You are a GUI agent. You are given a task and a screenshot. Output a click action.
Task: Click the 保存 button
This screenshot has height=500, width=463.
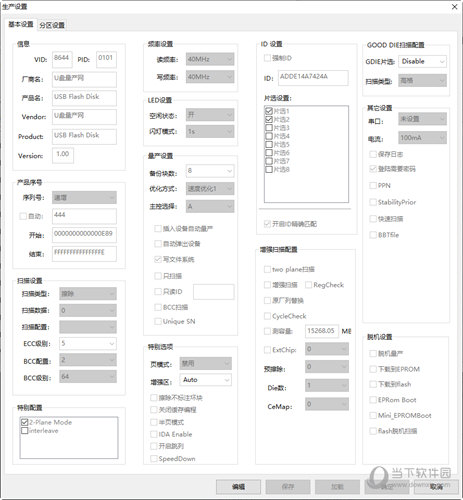(288, 487)
